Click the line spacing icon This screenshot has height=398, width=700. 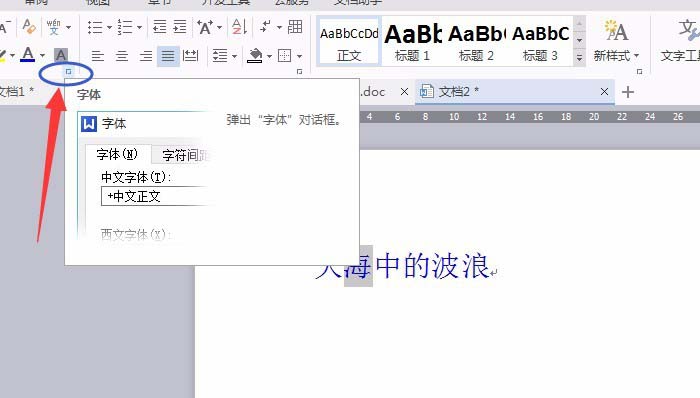click(220, 56)
